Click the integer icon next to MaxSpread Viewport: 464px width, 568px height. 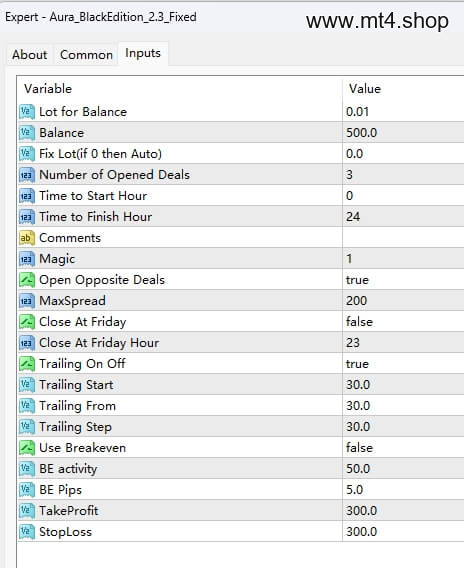coord(27,301)
